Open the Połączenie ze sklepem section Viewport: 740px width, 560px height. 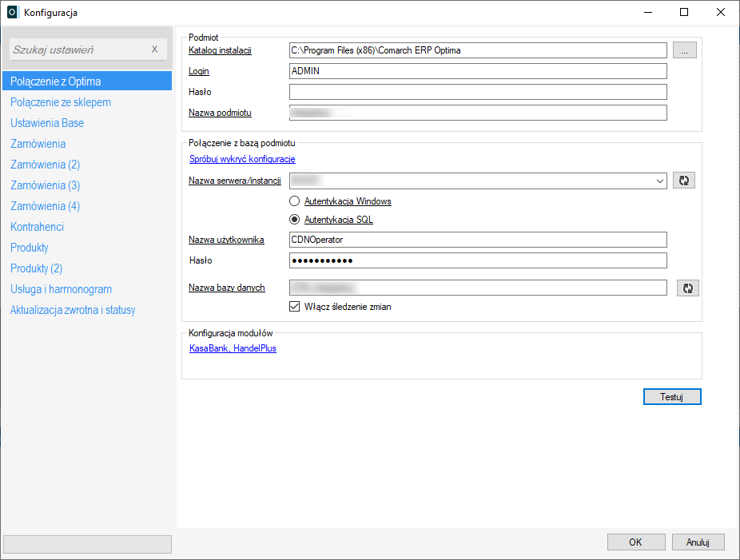point(61,102)
